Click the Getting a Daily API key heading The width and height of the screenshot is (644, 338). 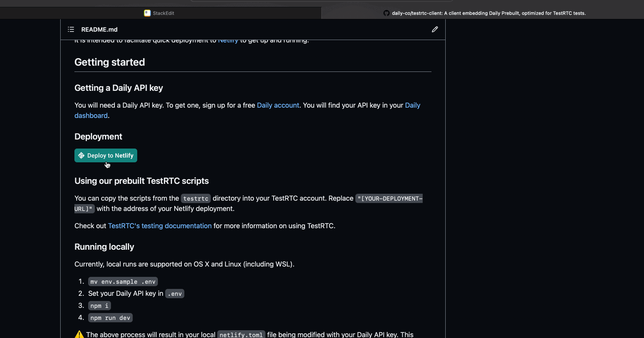(x=119, y=88)
